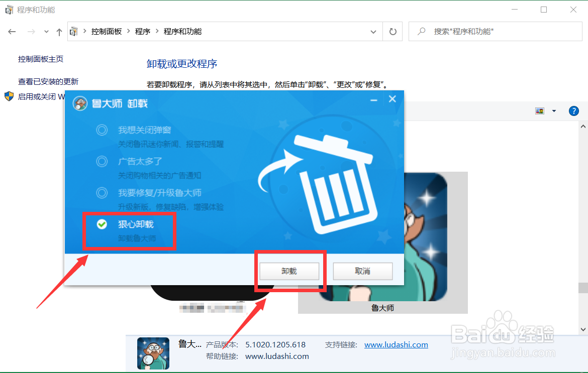Expand the chevron after 控制面板 breadcrumb

(x=129, y=31)
